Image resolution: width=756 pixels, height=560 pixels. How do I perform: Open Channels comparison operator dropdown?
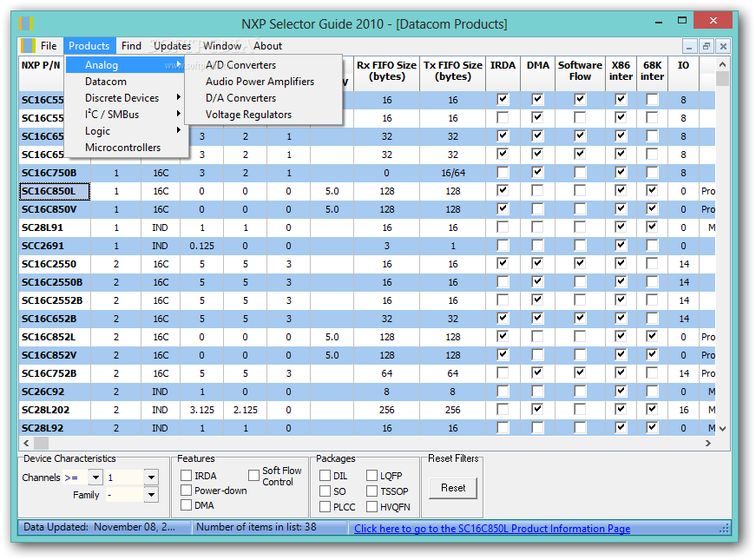click(x=95, y=478)
